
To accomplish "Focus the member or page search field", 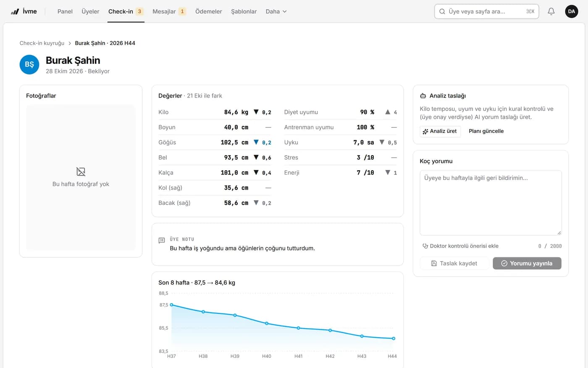I will [487, 11].
